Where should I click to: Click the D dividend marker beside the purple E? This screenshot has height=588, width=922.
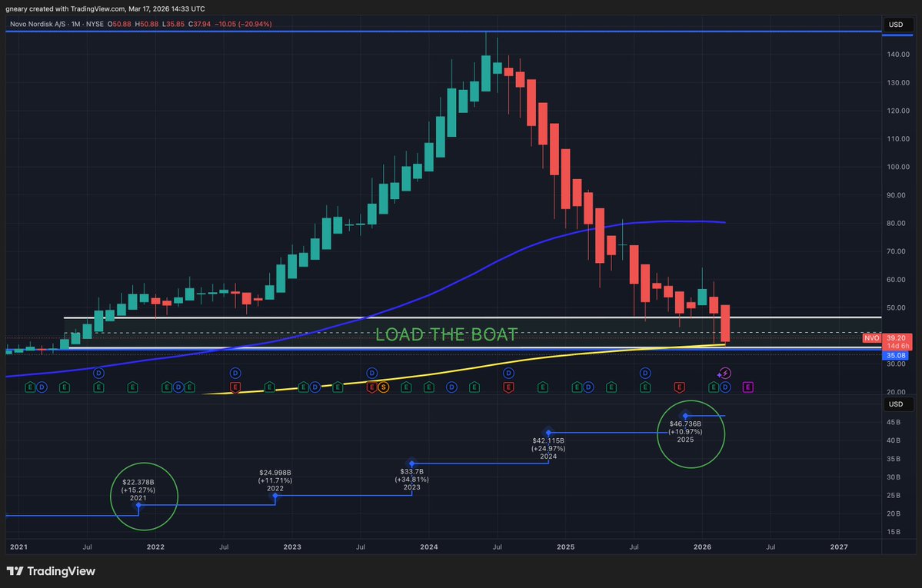click(x=725, y=387)
